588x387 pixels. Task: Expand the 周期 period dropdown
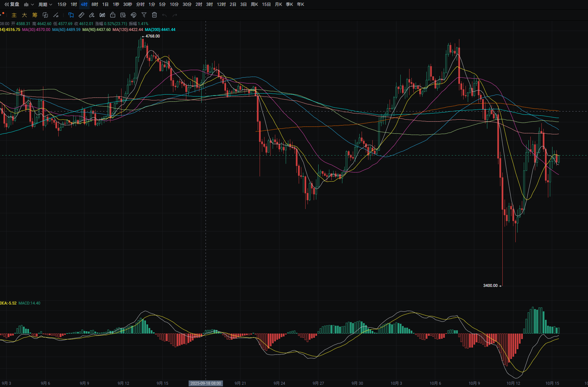point(45,5)
